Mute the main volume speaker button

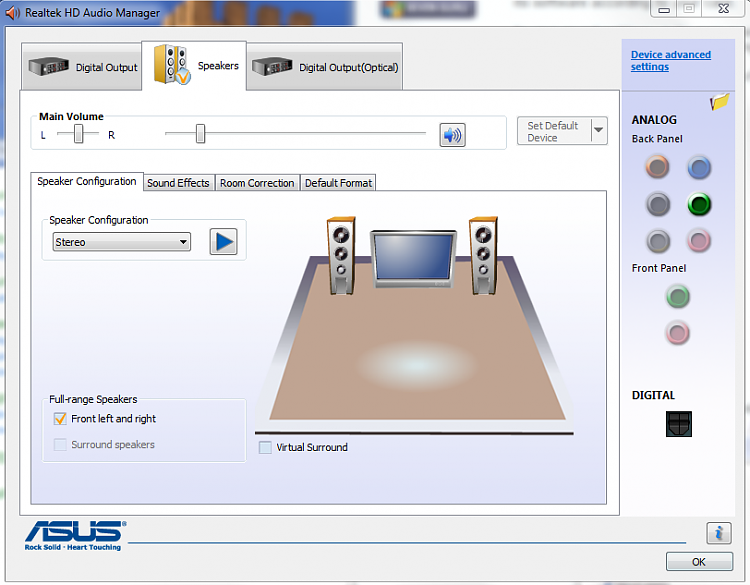452,135
